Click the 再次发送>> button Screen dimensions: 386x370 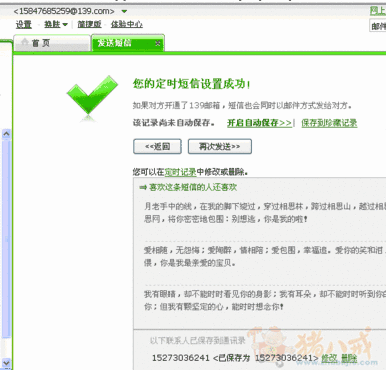(220, 146)
